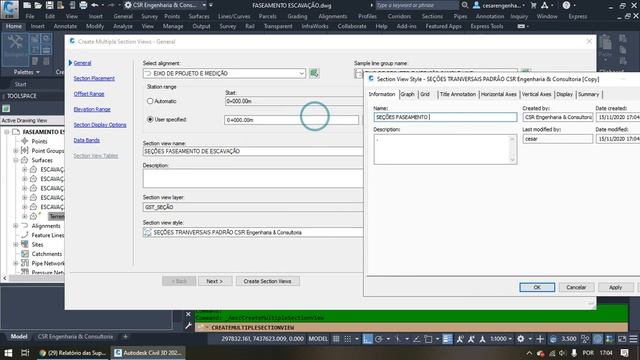Viewport: 640px width, 360px height.
Task: Click the Help question mark icon
Action: [566, 5]
